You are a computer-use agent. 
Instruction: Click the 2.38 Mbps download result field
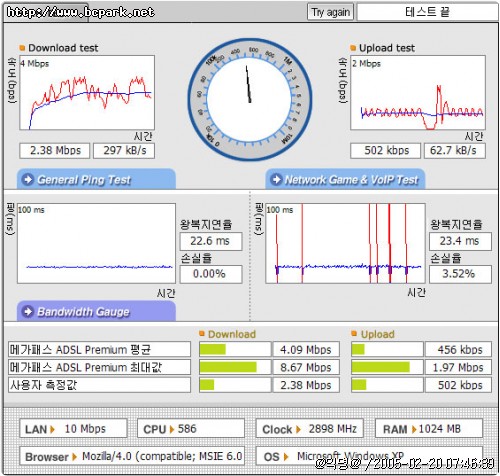coord(55,151)
